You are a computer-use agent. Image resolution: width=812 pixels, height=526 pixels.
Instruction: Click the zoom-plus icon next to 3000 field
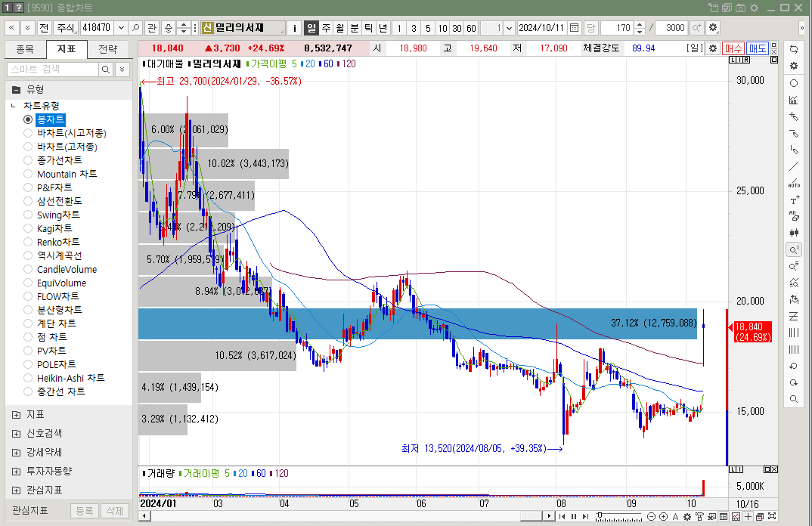697,28
